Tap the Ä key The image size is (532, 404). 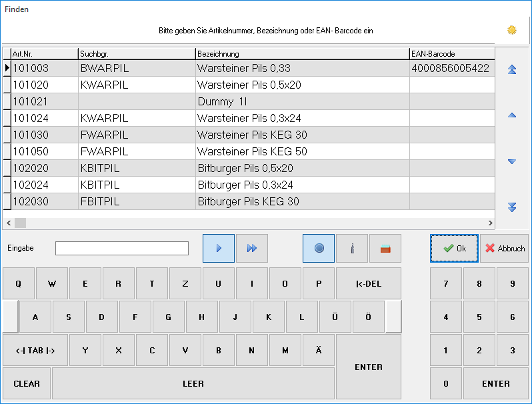click(x=319, y=351)
